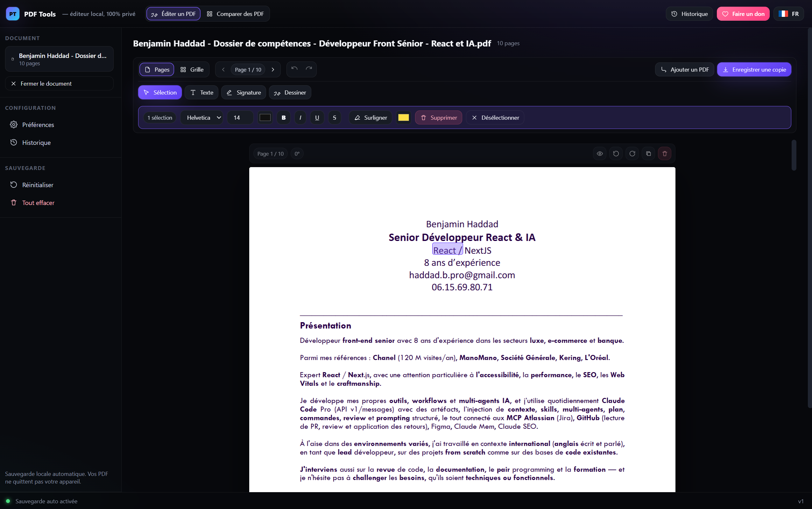Go to next page arrow

point(273,70)
